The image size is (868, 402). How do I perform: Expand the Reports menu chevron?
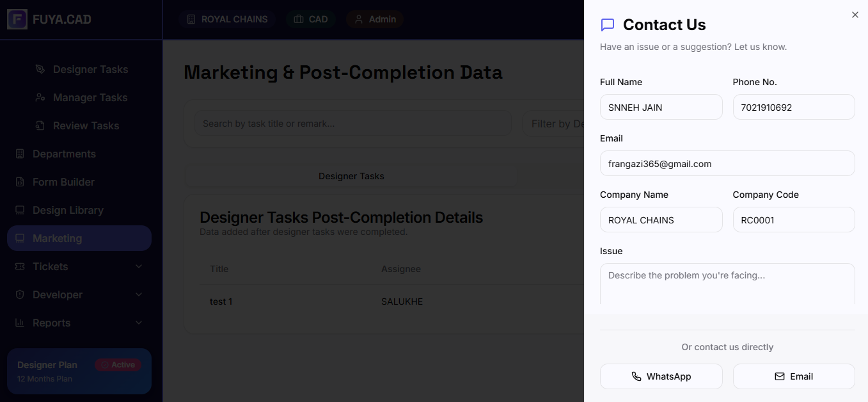pyautogui.click(x=139, y=323)
